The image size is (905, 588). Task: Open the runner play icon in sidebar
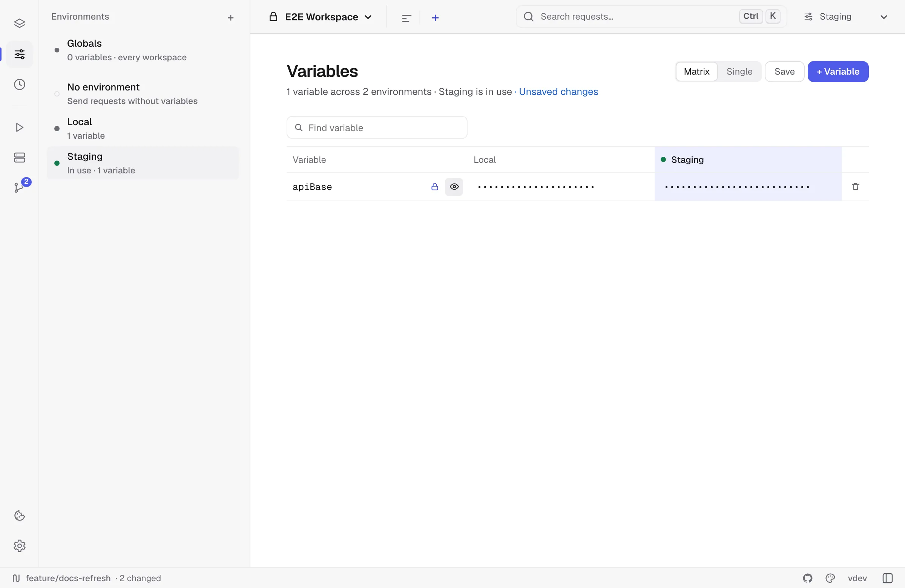[x=19, y=127]
